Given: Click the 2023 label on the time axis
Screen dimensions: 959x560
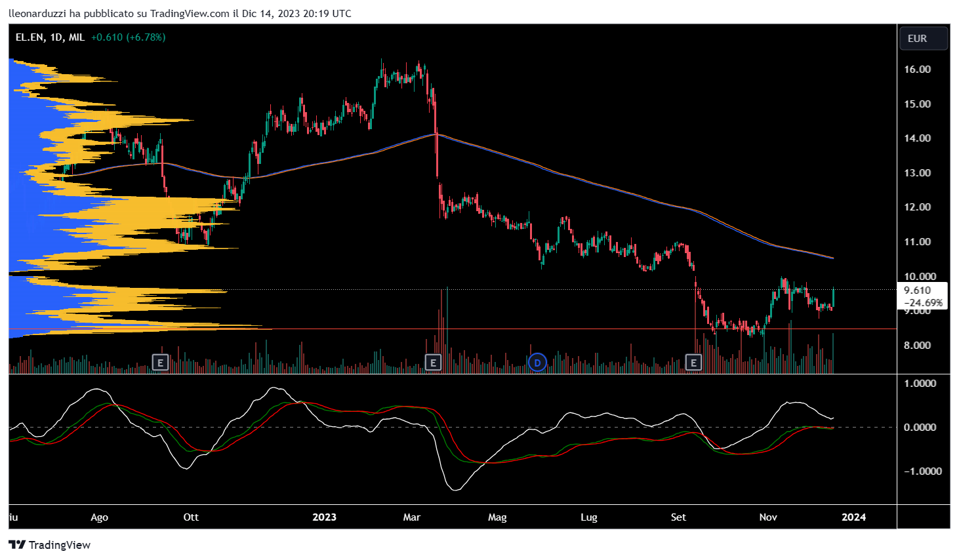Looking at the screenshot, I should tap(324, 517).
